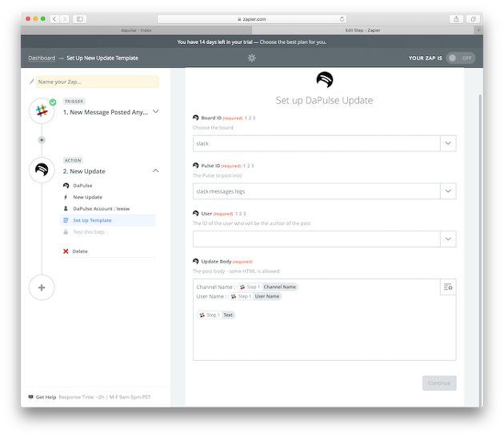Add a step between trigger and action

[x=42, y=140]
